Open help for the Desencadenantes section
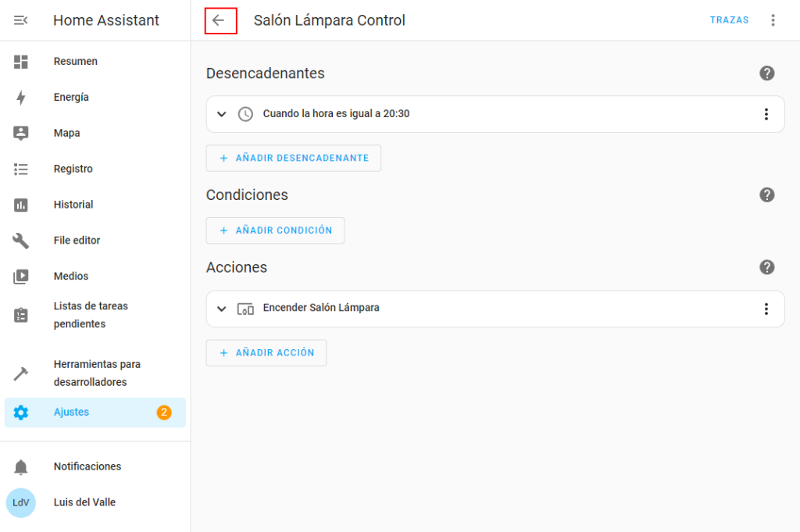 [766, 73]
